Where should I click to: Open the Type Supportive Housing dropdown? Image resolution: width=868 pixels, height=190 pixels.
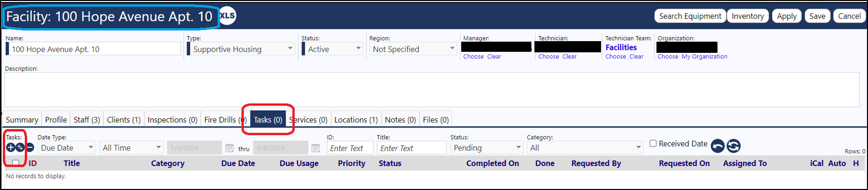click(241, 49)
